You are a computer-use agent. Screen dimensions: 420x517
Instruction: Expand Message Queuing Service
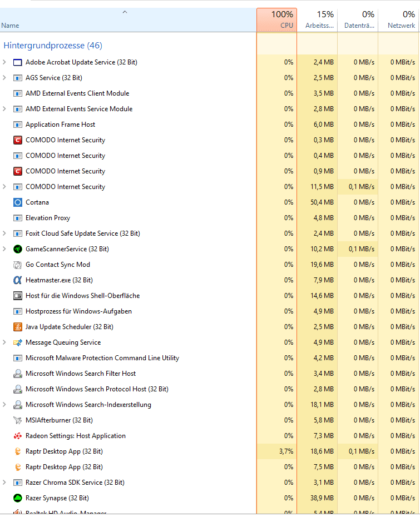[x=4, y=342]
